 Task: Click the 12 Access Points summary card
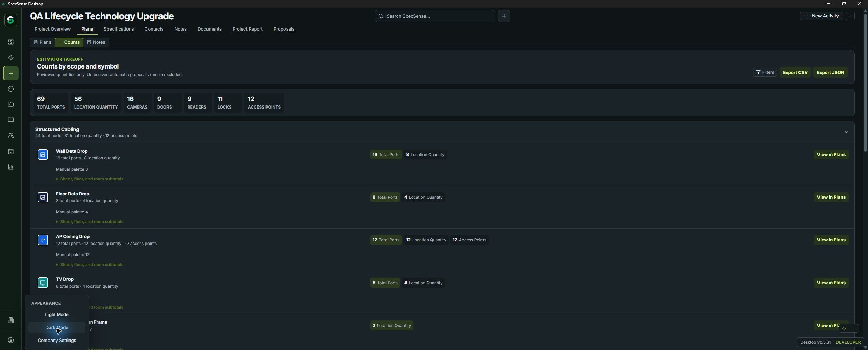tap(264, 102)
